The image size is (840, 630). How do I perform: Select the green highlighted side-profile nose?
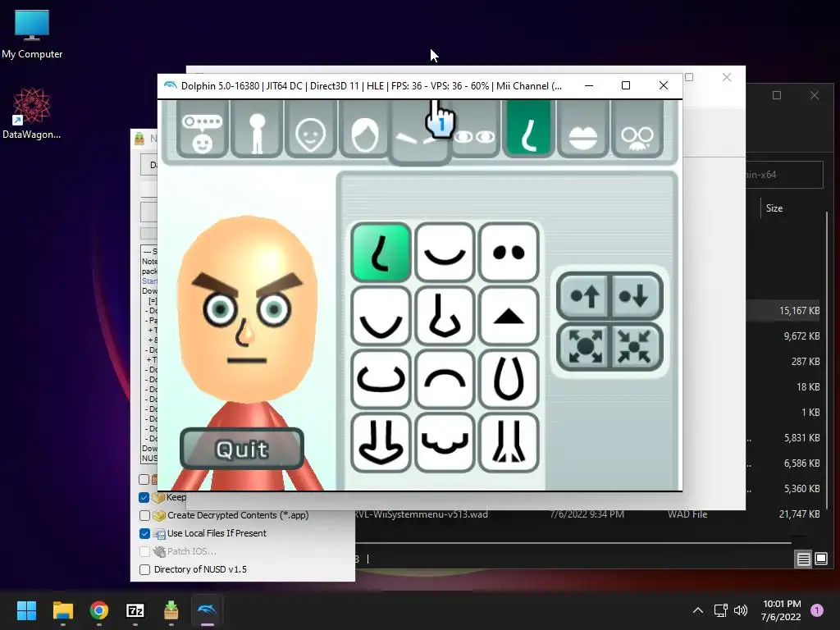click(x=381, y=253)
